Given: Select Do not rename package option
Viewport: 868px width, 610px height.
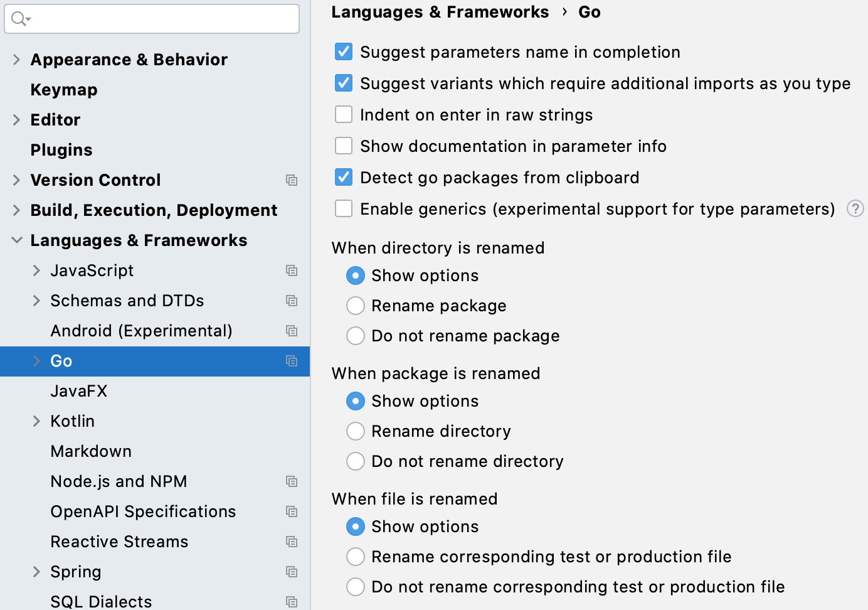Looking at the screenshot, I should coord(356,336).
